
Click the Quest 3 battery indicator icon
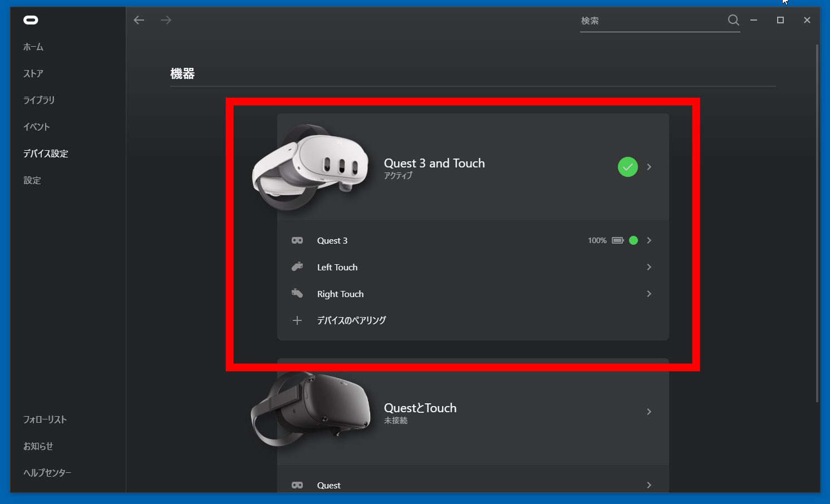[x=617, y=240]
